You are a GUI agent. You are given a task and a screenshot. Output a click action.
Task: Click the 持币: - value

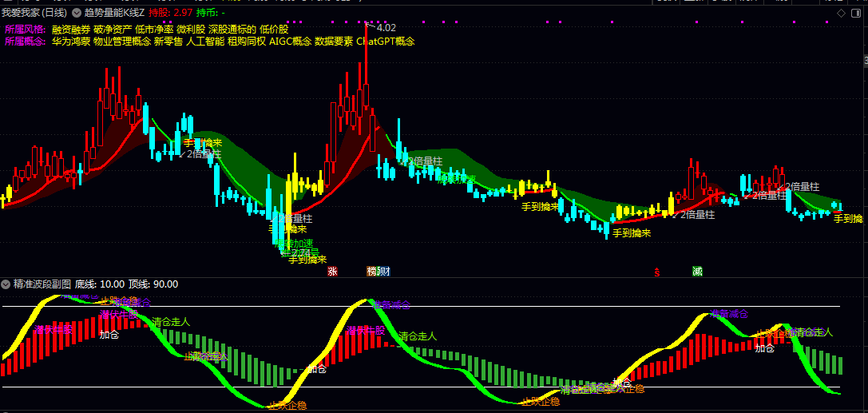coord(210,12)
